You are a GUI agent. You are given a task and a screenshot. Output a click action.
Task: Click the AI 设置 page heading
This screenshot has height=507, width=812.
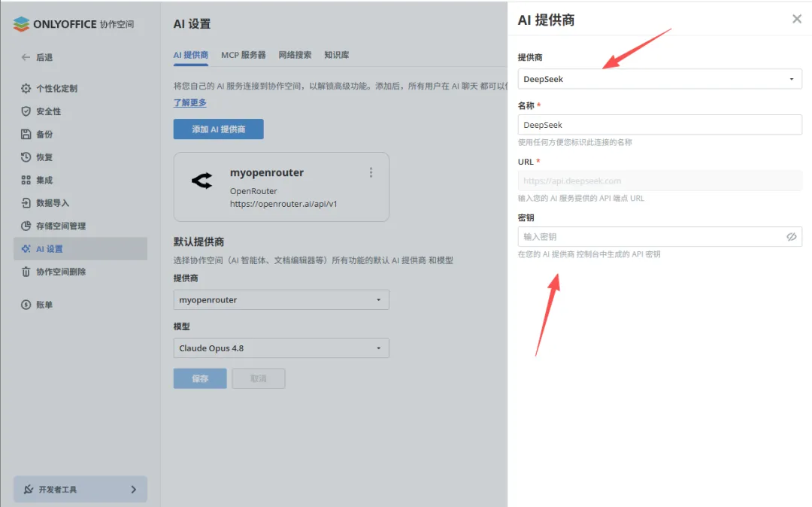point(192,24)
